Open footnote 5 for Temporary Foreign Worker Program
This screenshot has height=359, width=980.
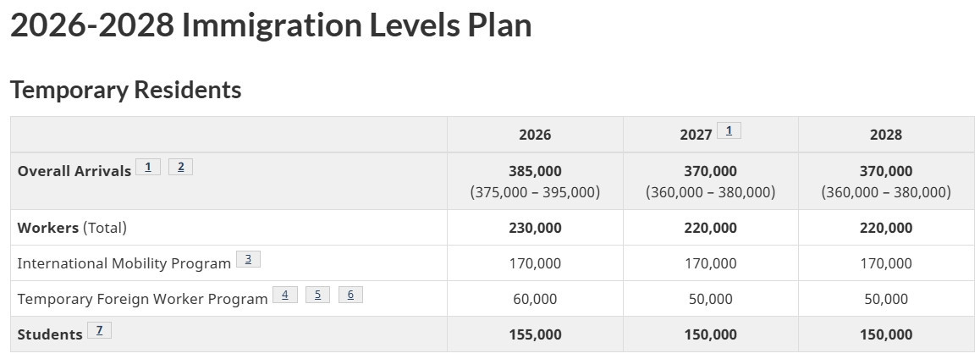(x=317, y=295)
